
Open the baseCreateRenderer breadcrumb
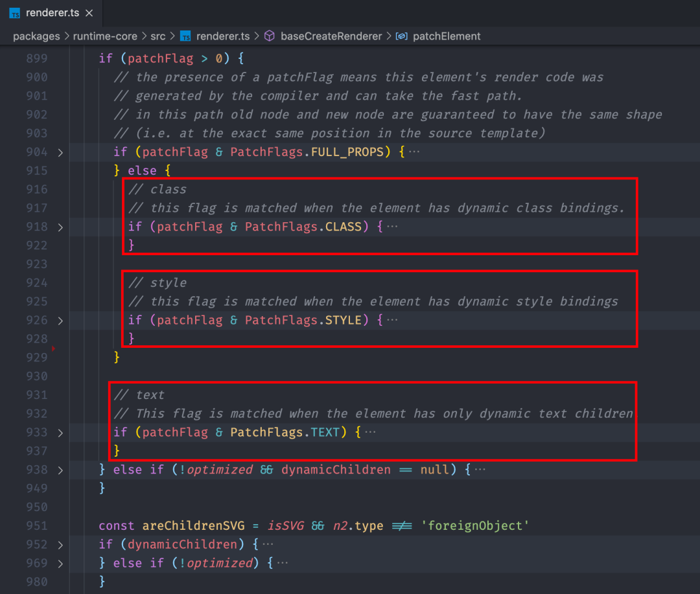pos(331,36)
